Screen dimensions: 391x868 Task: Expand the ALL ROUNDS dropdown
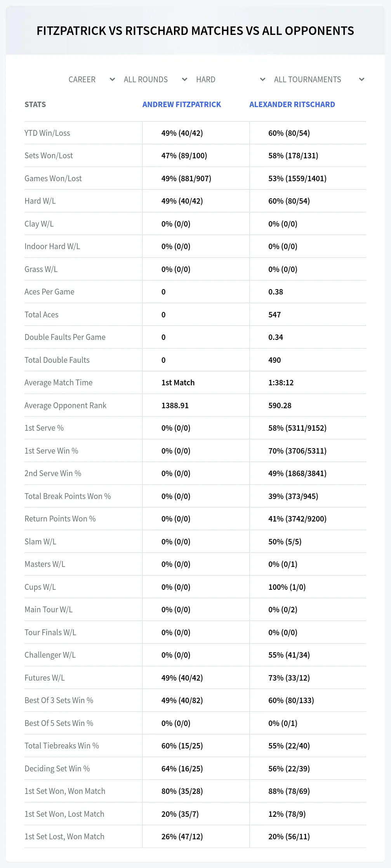pos(156,80)
